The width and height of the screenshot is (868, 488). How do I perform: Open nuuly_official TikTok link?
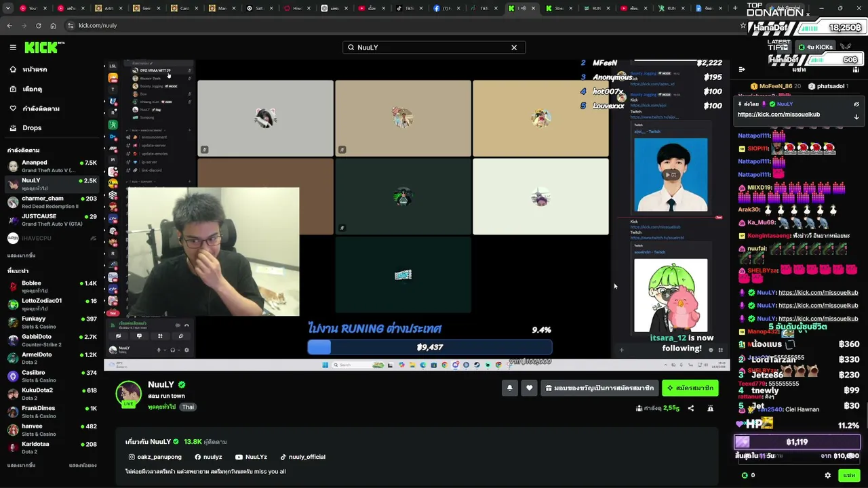coord(302,457)
